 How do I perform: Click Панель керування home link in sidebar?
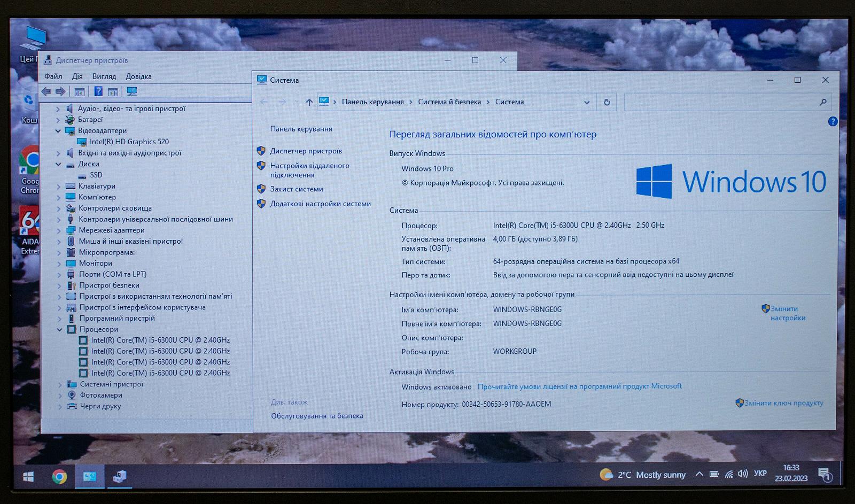301,129
